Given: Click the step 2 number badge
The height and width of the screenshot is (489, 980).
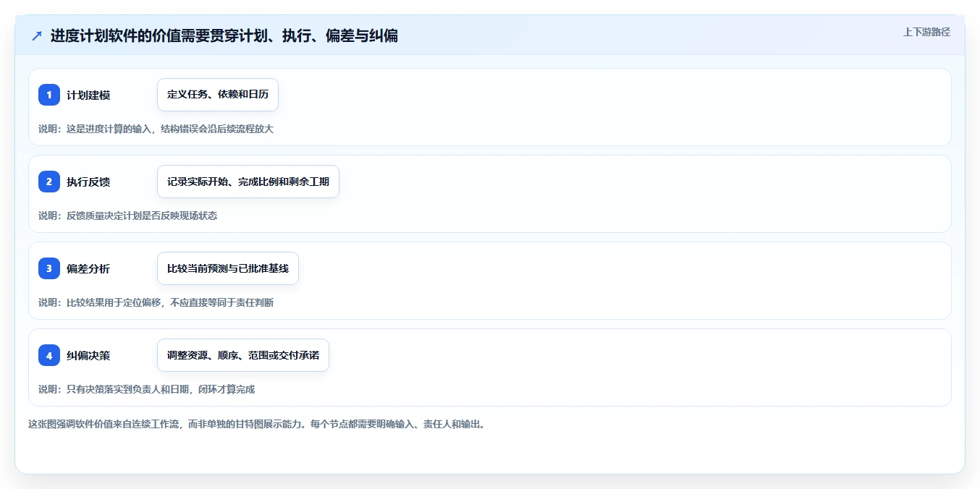Looking at the screenshot, I should [x=49, y=182].
